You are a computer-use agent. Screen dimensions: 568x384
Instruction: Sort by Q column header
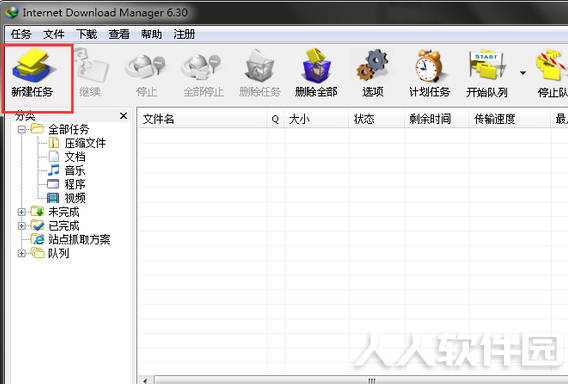click(276, 119)
